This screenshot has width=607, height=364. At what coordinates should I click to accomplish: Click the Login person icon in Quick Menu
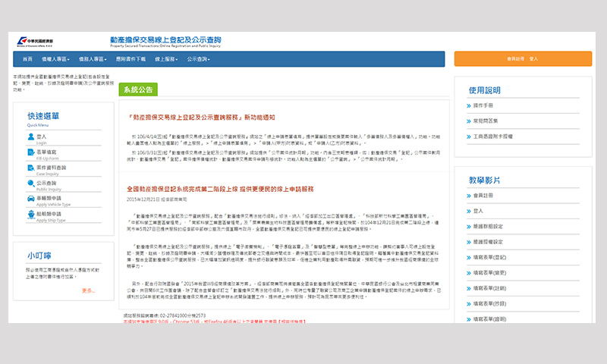[31, 137]
